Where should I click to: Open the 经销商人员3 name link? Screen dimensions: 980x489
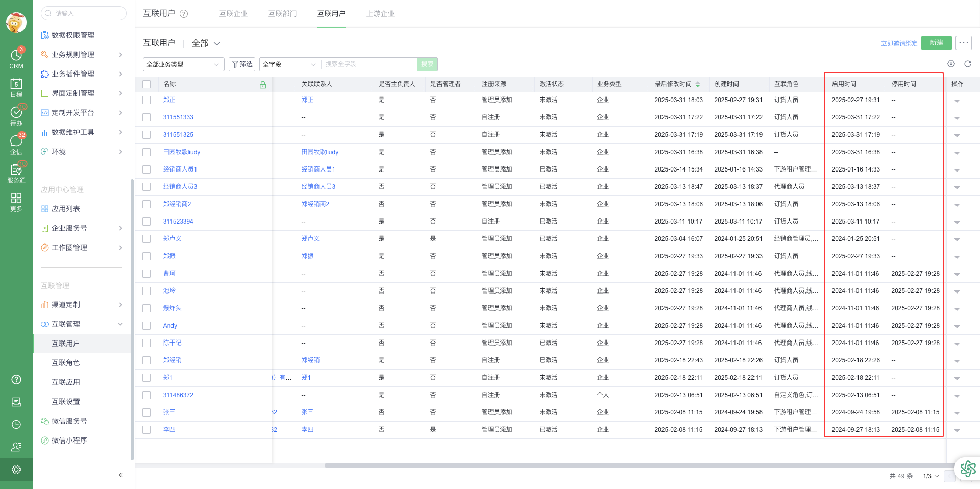coord(180,187)
